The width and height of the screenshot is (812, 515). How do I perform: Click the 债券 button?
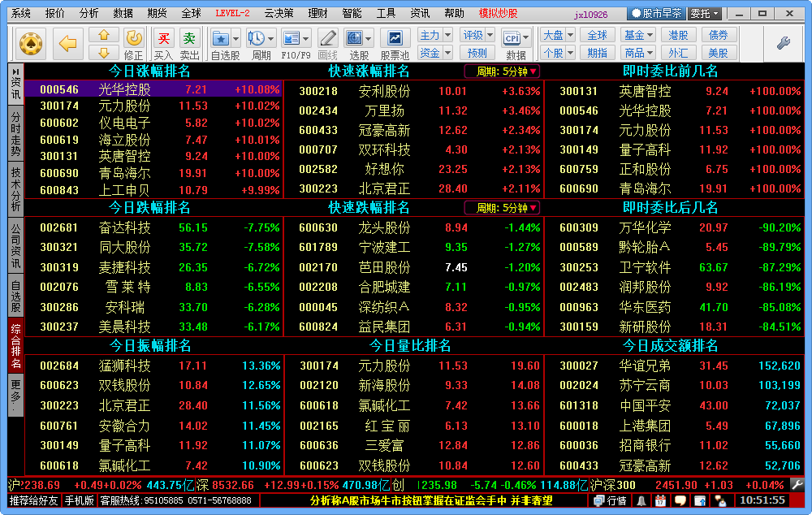coord(719,35)
